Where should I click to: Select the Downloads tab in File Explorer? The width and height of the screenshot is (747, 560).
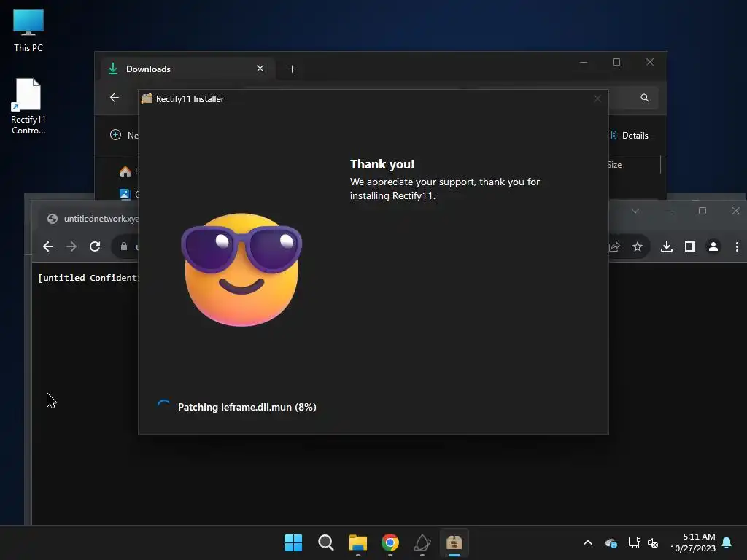click(x=186, y=69)
